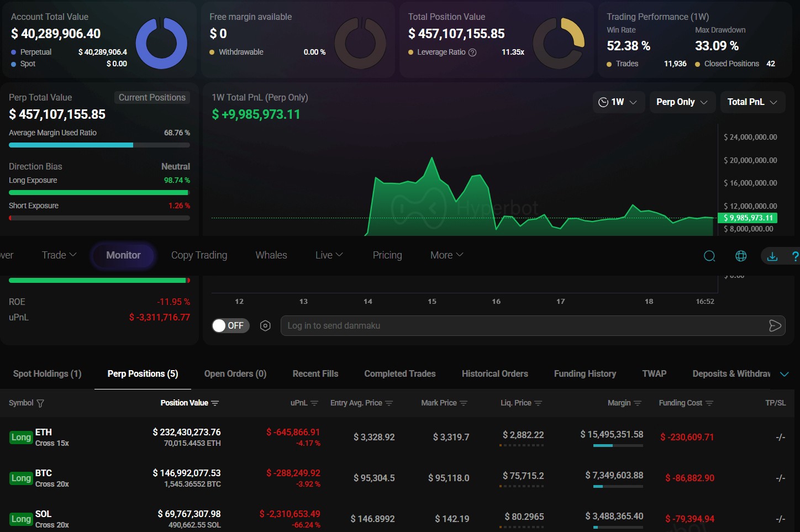
Task: Open the Deposits & Withdrawals tab
Action: click(731, 374)
